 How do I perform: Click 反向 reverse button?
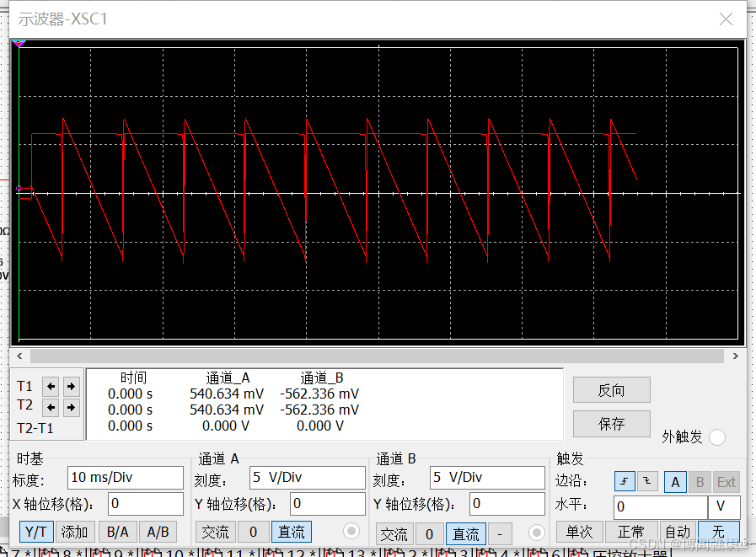click(x=611, y=389)
